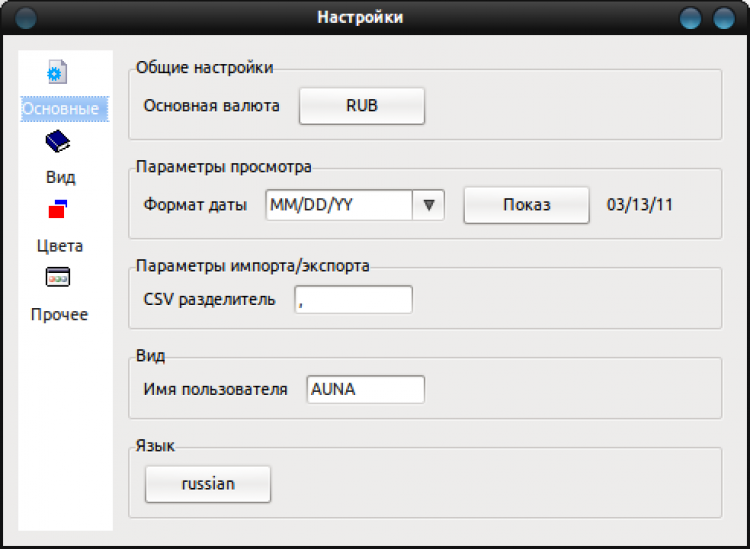Viewport: 750px width, 549px height.
Task: Click the RUB currency button
Action: pos(362,105)
